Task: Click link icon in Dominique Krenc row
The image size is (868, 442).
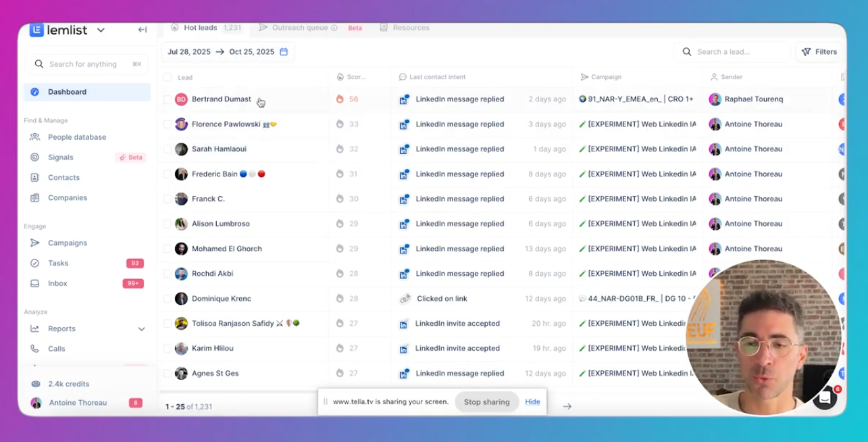Action: [x=405, y=299]
